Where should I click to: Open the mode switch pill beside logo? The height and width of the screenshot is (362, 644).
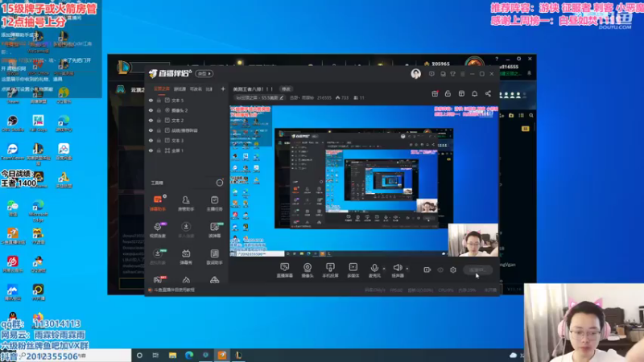click(x=204, y=73)
